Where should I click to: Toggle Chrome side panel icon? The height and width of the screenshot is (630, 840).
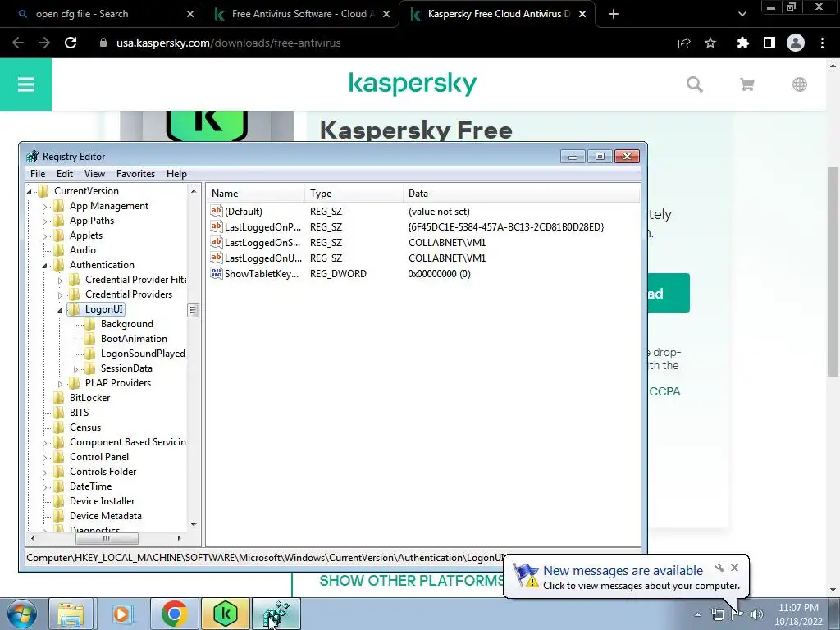click(769, 43)
